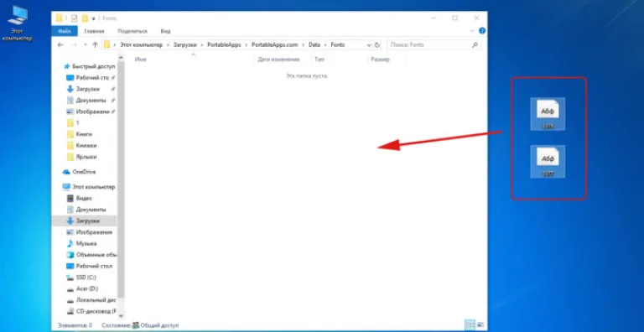The height and width of the screenshot is (332, 644).
Task: Switch to the Вид ribbon tab
Action: 165,31
